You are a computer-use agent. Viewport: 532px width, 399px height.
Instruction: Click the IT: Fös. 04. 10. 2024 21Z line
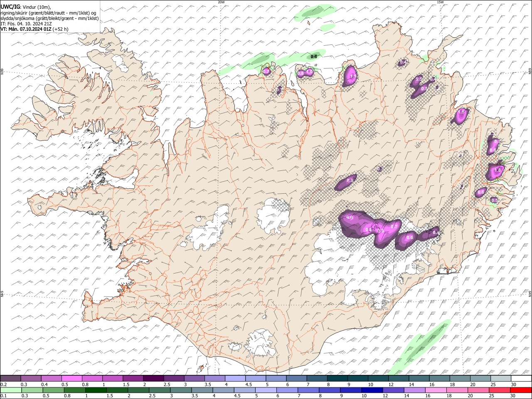click(26, 24)
